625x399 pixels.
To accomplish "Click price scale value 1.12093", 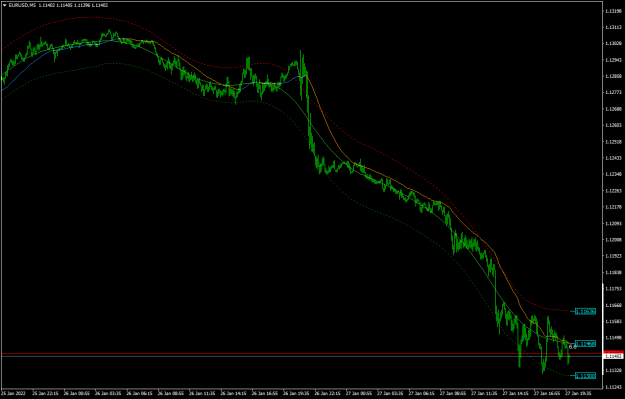I will 613,223.
